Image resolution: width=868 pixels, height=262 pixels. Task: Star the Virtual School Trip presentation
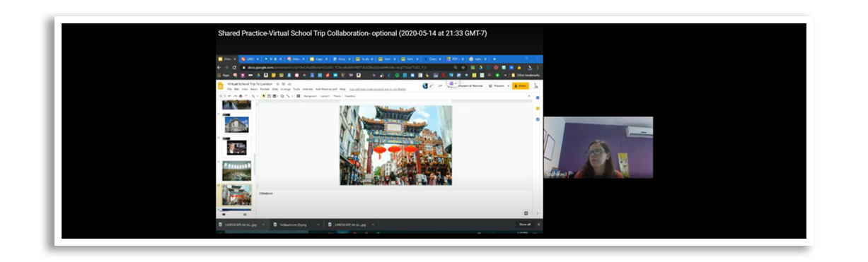[277, 84]
